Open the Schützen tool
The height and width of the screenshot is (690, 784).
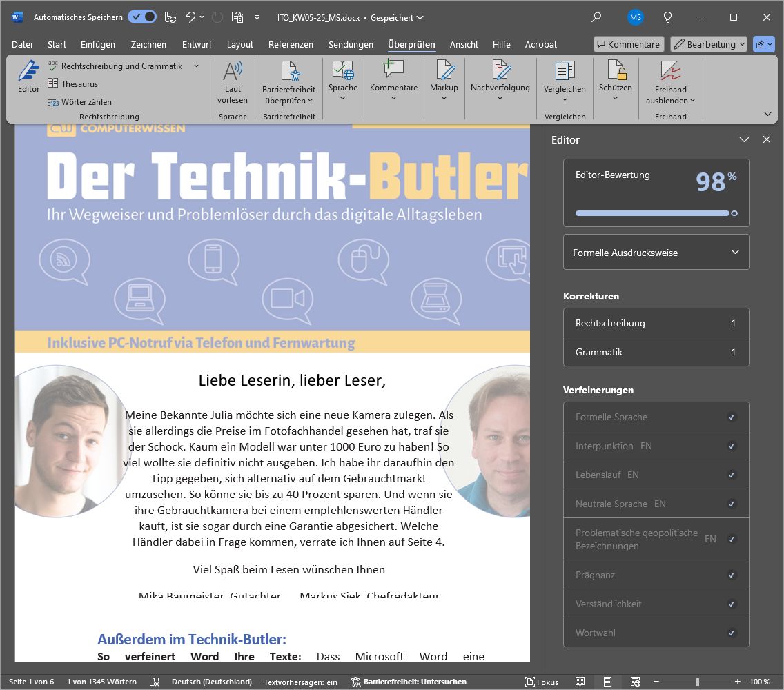616,80
